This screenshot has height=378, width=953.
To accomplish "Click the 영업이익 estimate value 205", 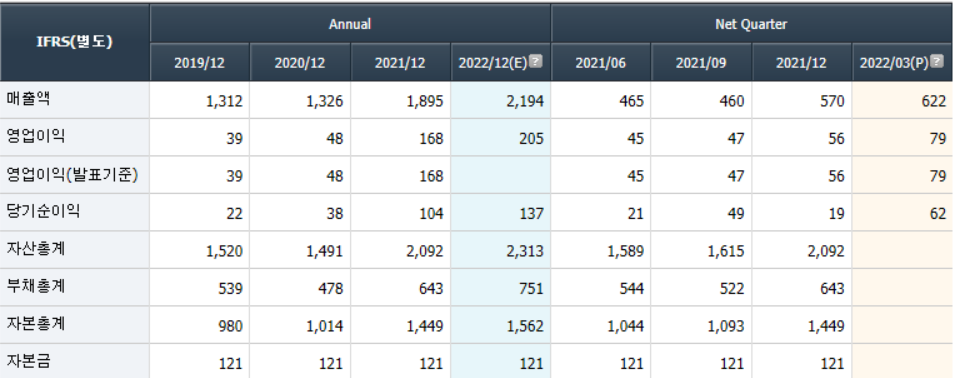I will (532, 139).
